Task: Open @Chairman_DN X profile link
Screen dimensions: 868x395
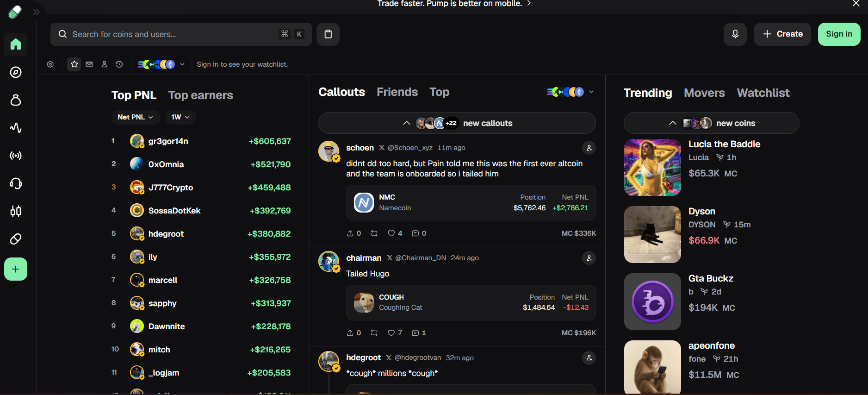Action: click(416, 258)
